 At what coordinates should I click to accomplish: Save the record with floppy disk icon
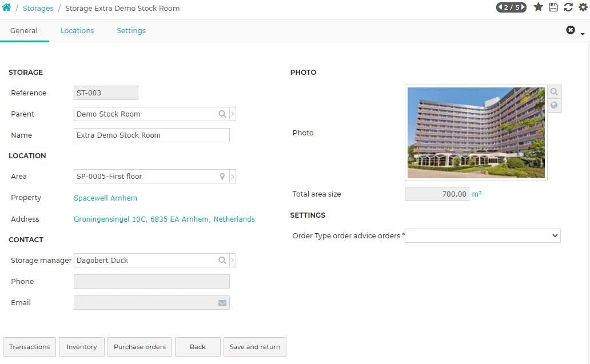[553, 7]
